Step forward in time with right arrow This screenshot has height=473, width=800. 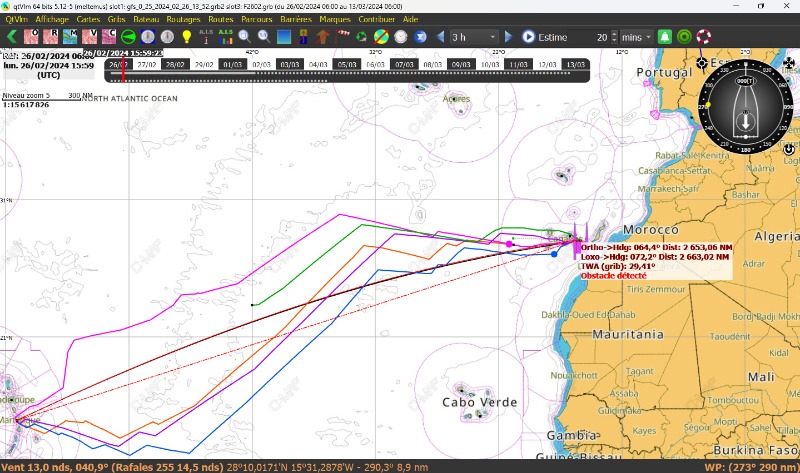pos(508,37)
